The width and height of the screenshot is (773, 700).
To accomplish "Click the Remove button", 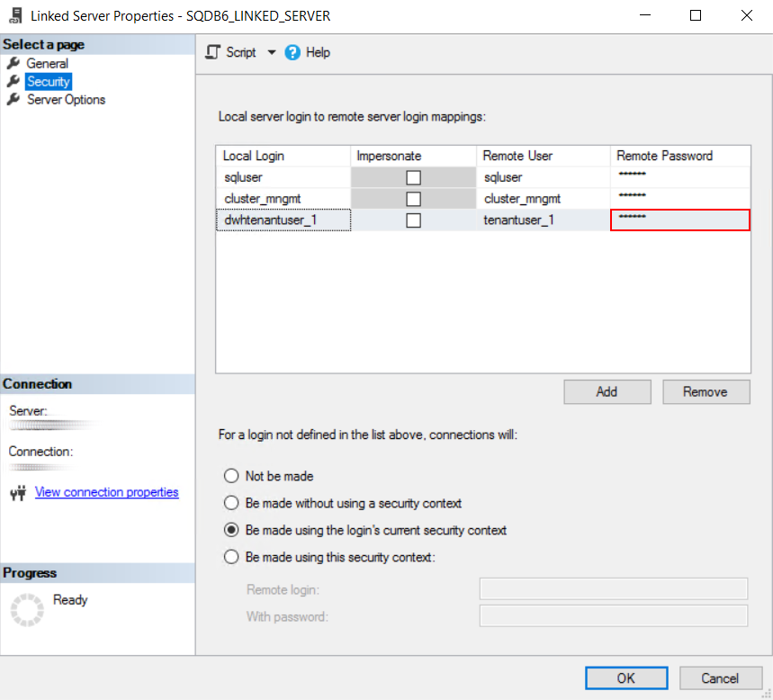I will [706, 391].
